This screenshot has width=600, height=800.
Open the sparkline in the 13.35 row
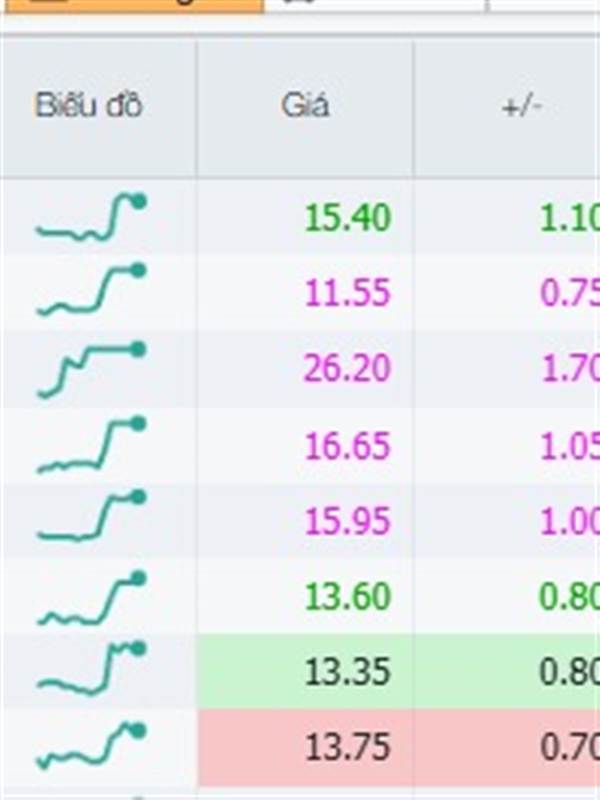[x=91, y=670]
